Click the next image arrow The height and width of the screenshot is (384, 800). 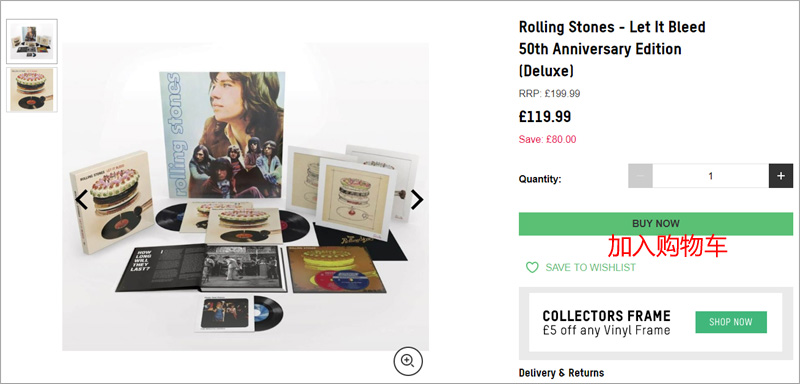417,200
